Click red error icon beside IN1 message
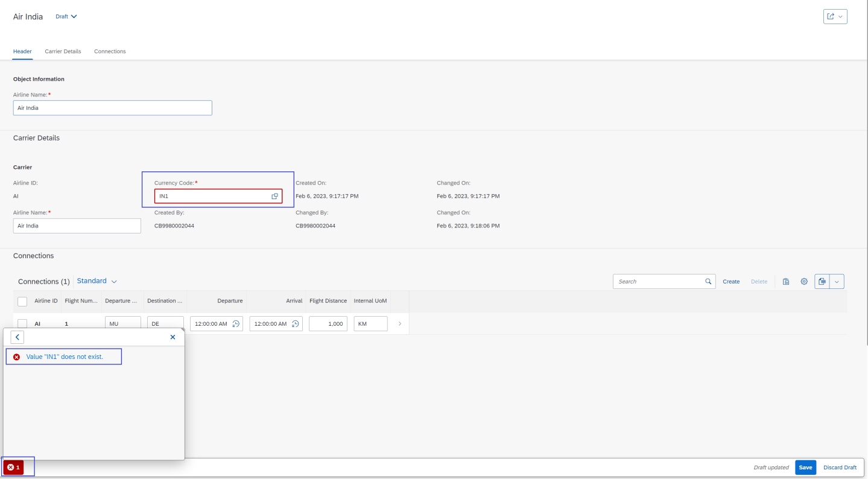 (16, 357)
